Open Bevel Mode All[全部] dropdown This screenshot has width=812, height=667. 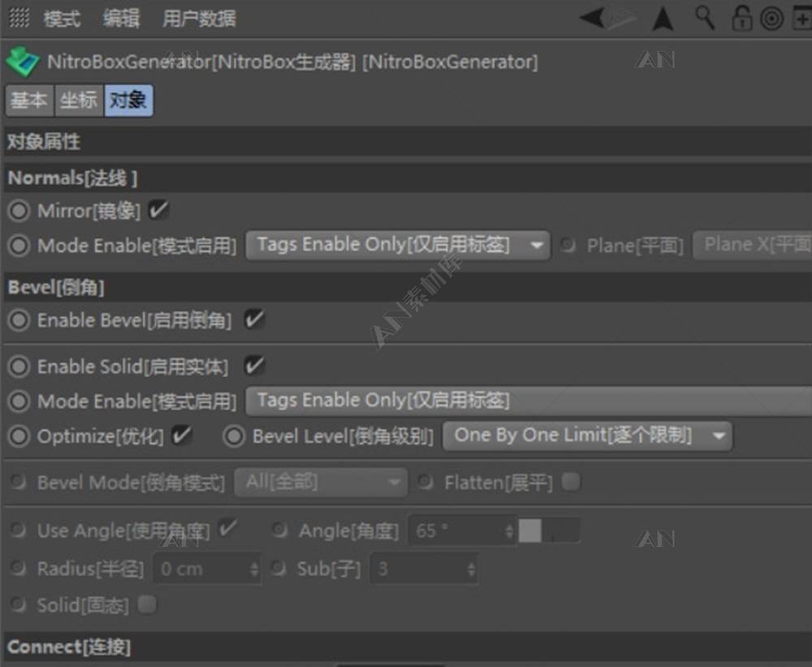pyautogui.click(x=321, y=482)
